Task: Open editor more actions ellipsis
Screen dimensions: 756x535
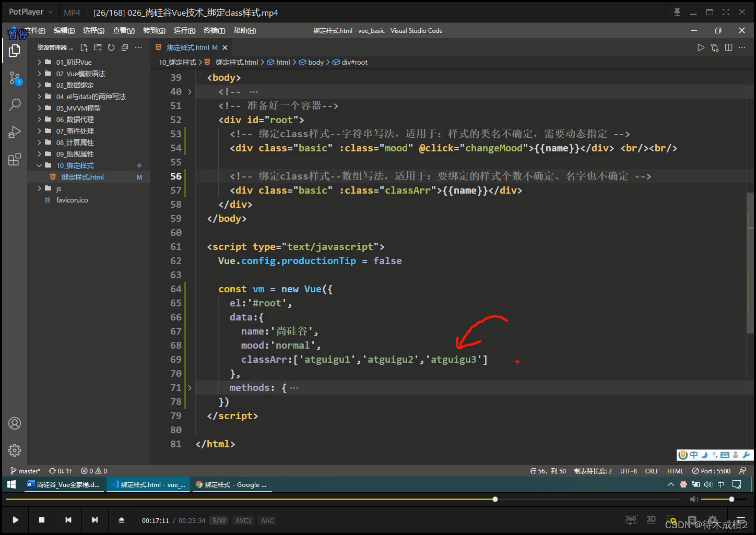Action: pos(742,47)
